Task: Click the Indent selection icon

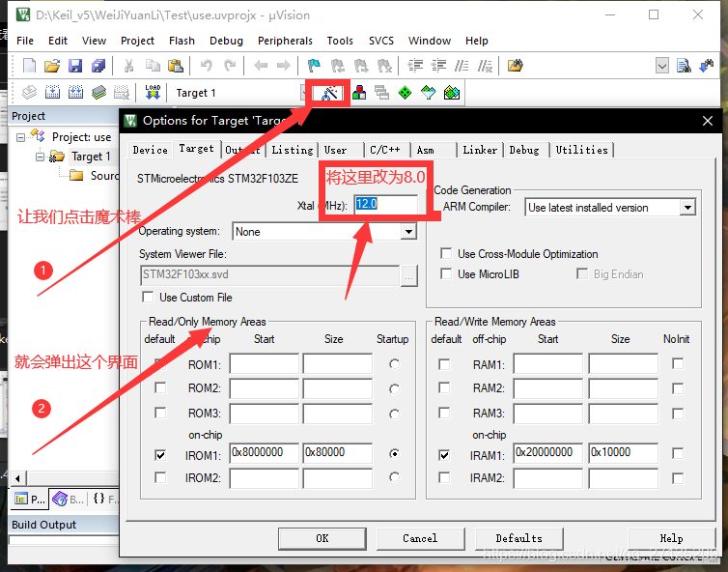Action: (x=415, y=66)
